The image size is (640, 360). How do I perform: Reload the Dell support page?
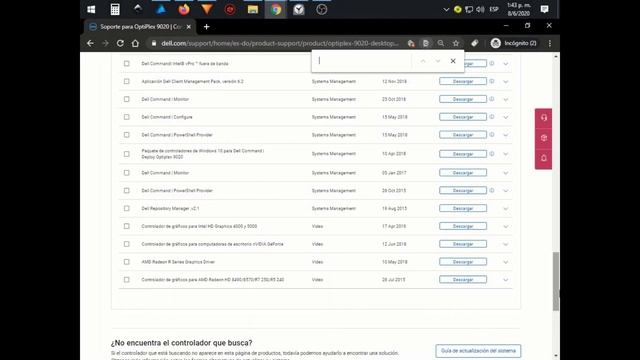pos(120,43)
